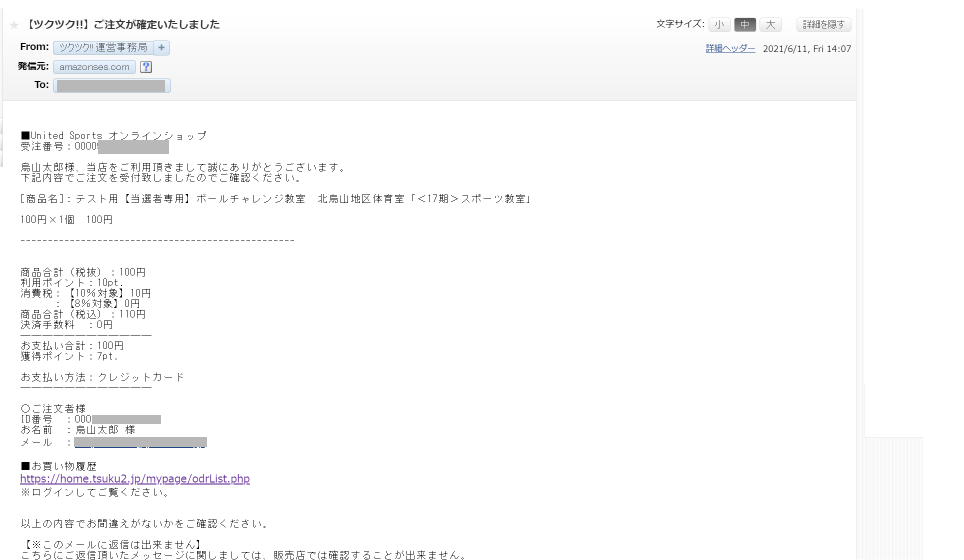
Task: Click ※ログインしてご覧ください。 text
Action: click(x=95, y=492)
